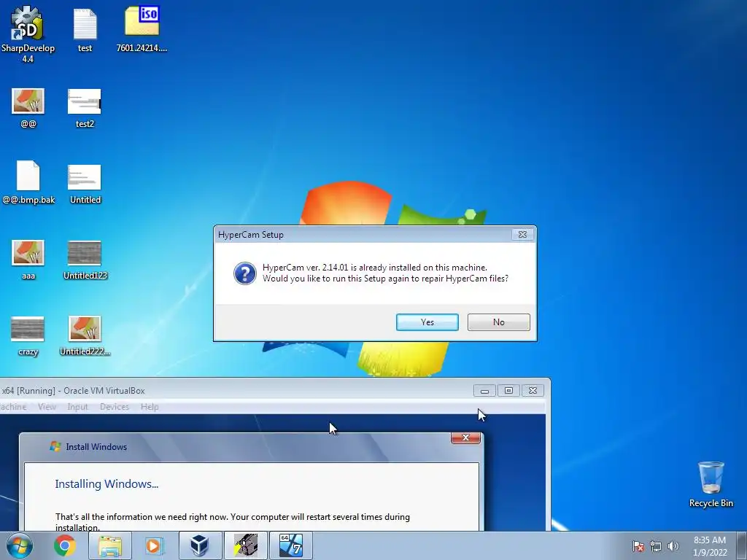Select the Recycle Bin icon
747x560 pixels.
(711, 484)
